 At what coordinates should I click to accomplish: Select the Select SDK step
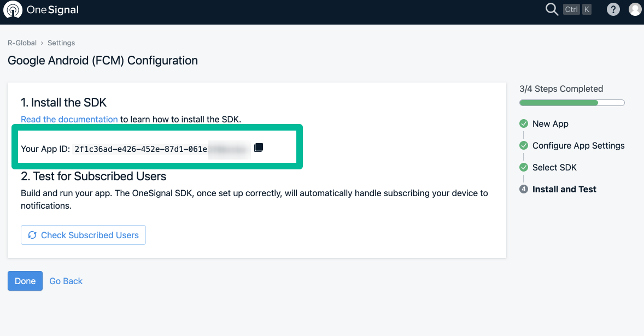click(x=554, y=167)
